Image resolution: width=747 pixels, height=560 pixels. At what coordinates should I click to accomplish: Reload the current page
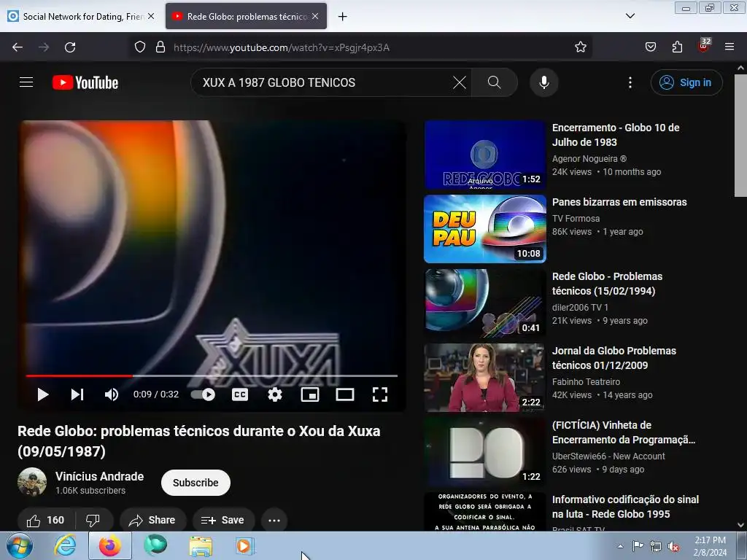point(70,47)
